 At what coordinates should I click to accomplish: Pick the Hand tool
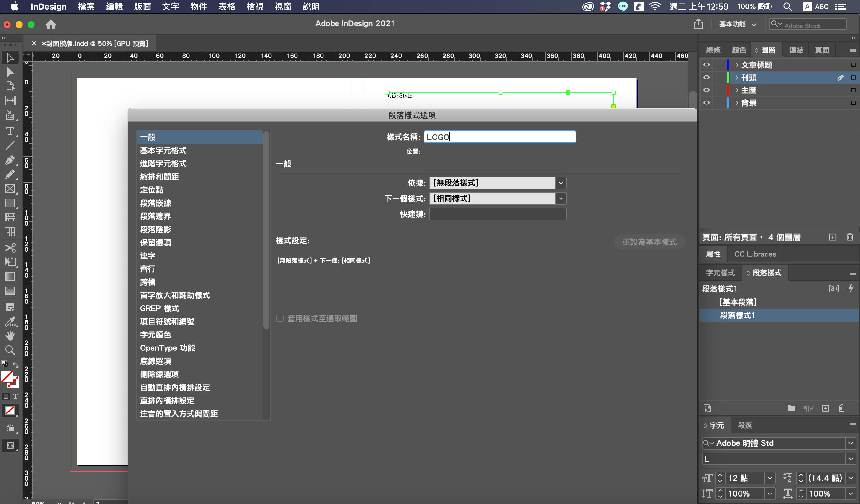[x=10, y=336]
